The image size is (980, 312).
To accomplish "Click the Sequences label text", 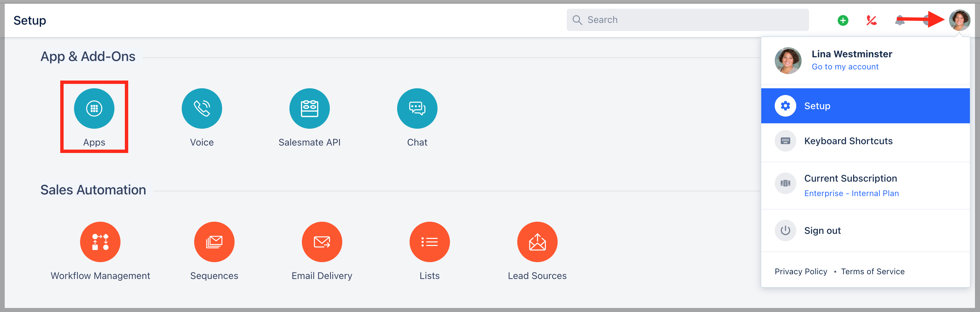I will click(x=214, y=276).
